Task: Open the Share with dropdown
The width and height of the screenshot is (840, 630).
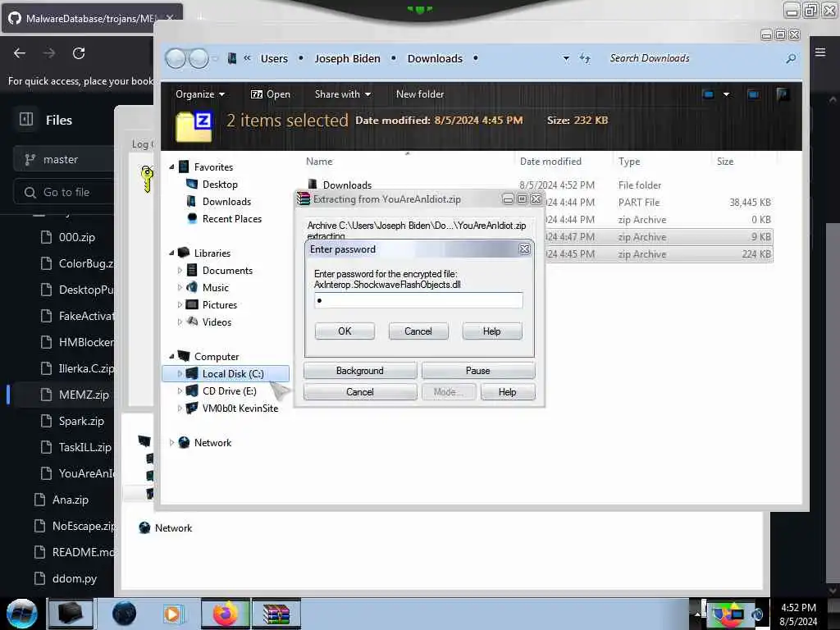Action: tap(343, 94)
